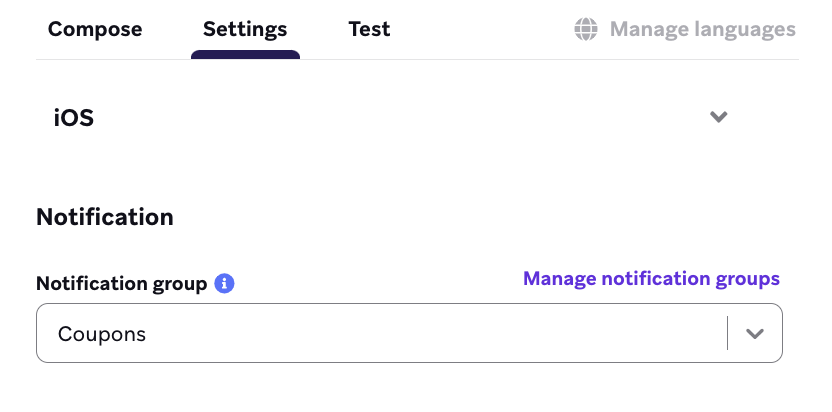Screen dimensions: 832x412
Task: Click the globe icon beside Manage languages
Action: click(x=586, y=29)
